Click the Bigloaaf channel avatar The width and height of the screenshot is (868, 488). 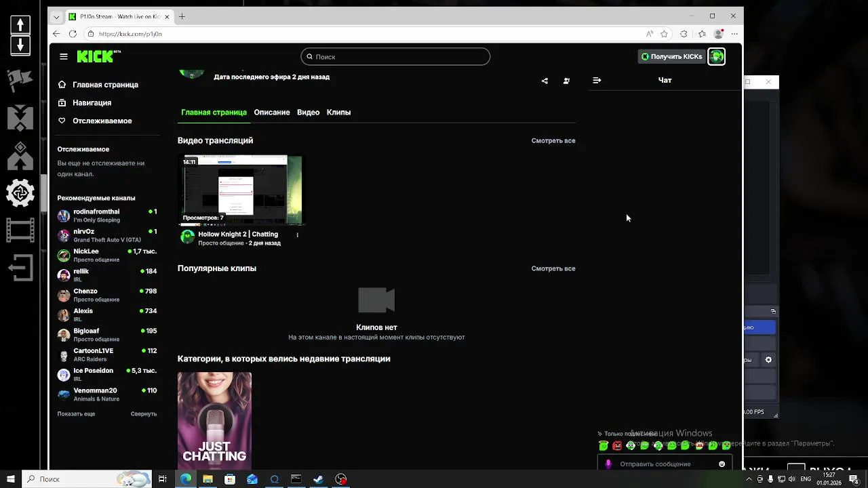pos(64,335)
